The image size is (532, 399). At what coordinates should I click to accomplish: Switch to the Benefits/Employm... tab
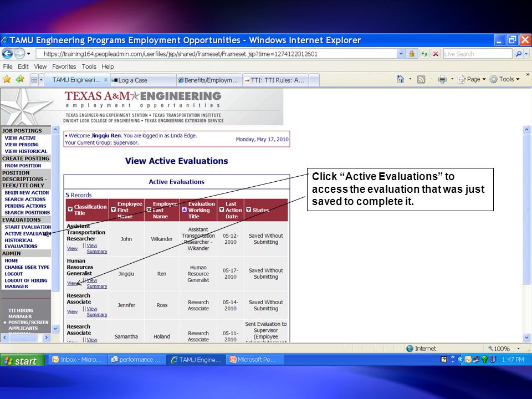[209, 80]
